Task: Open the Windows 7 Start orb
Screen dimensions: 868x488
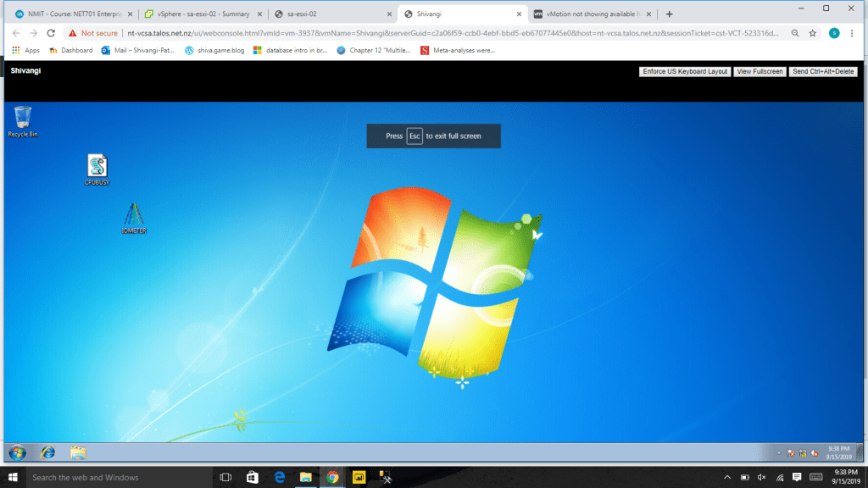Action: pos(17,452)
